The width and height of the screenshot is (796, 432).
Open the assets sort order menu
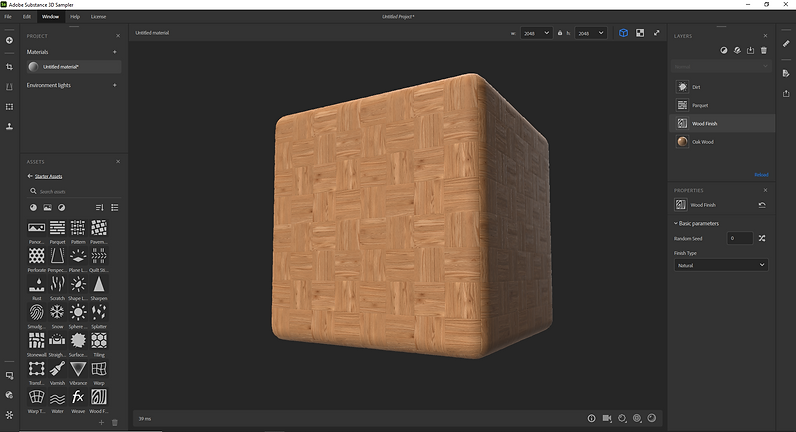click(x=100, y=208)
